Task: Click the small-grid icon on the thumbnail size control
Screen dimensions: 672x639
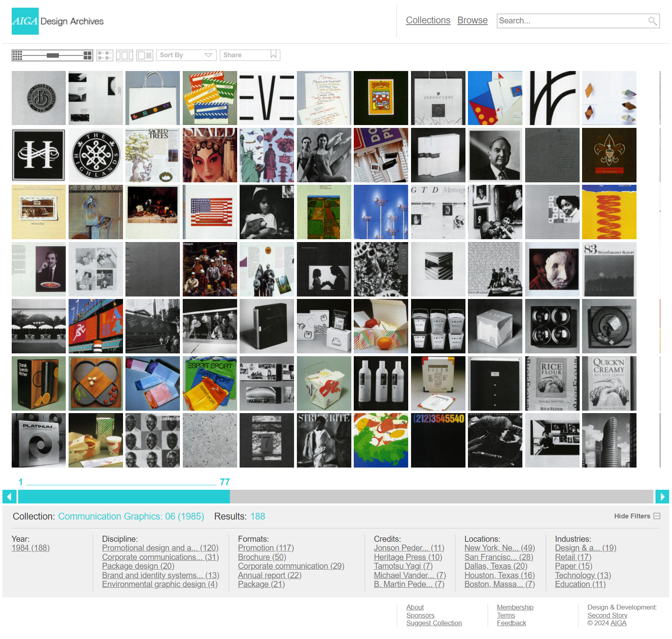Action: coord(17,55)
